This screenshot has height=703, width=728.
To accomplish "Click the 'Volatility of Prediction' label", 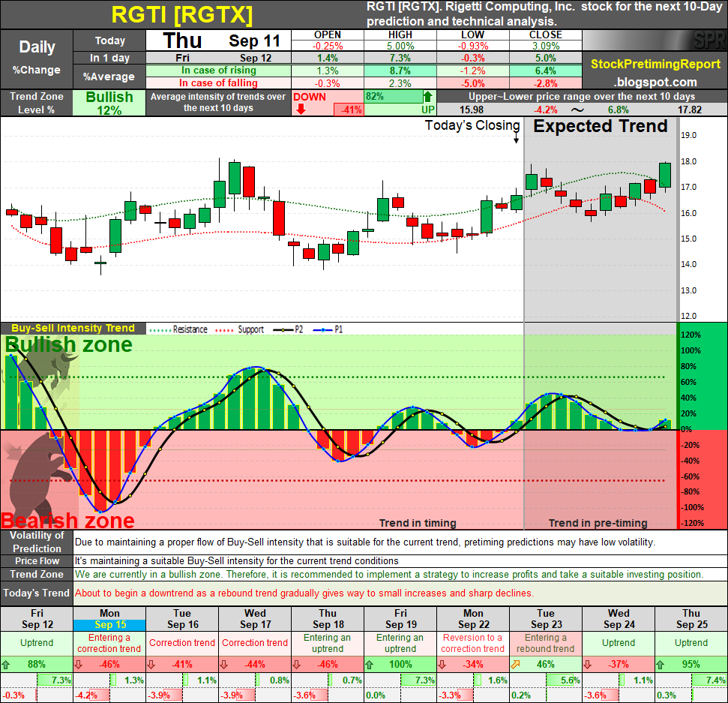I will [37, 542].
